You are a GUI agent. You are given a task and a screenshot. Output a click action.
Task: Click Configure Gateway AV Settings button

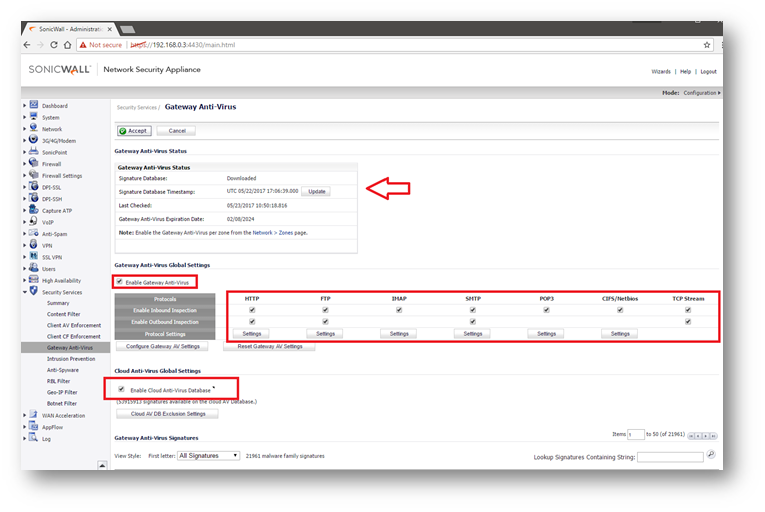(x=162, y=346)
